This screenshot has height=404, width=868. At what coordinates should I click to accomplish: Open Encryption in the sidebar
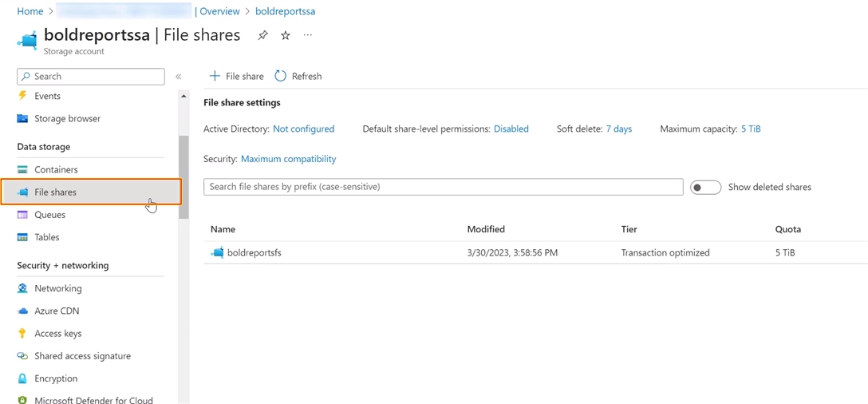(x=56, y=378)
